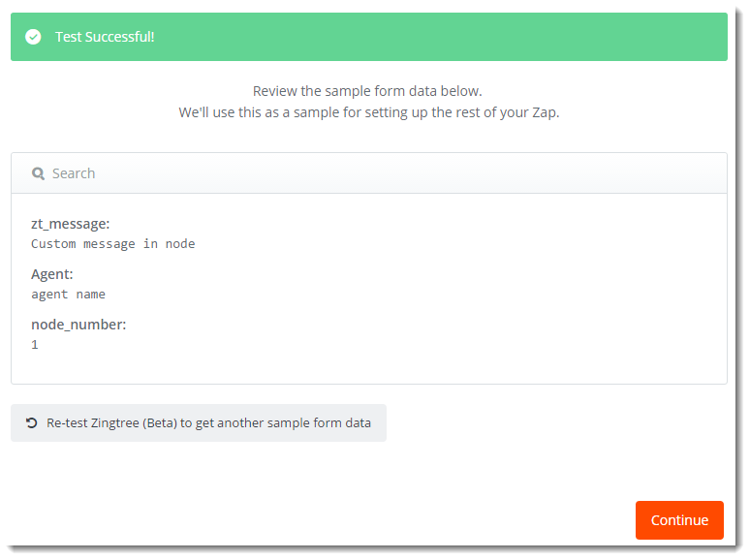Click the 'agent name' sample value
750x560 pixels.
[69, 295]
